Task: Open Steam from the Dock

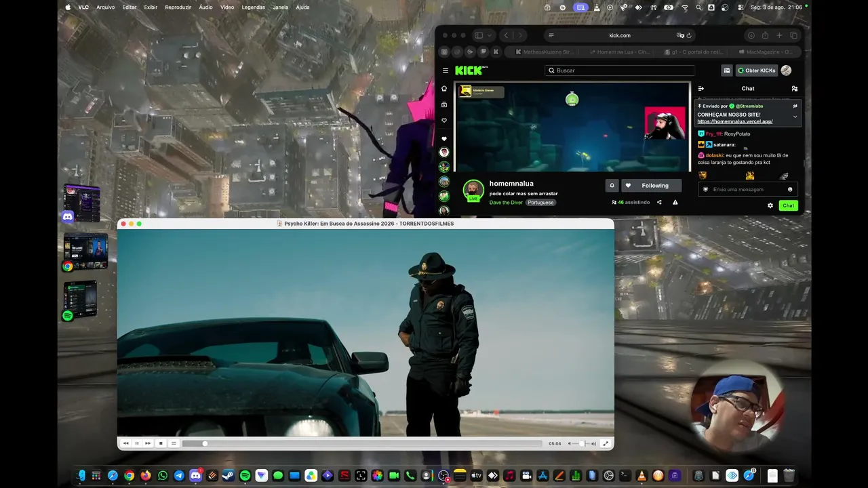Action: (229, 476)
